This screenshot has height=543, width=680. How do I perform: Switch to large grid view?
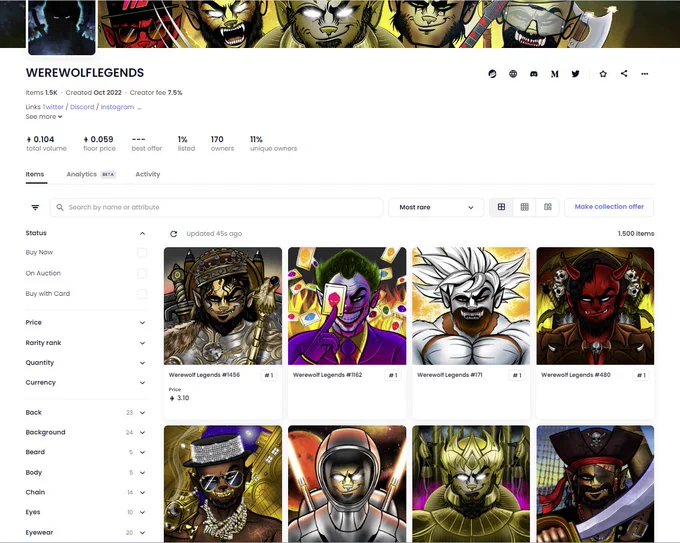pos(501,207)
